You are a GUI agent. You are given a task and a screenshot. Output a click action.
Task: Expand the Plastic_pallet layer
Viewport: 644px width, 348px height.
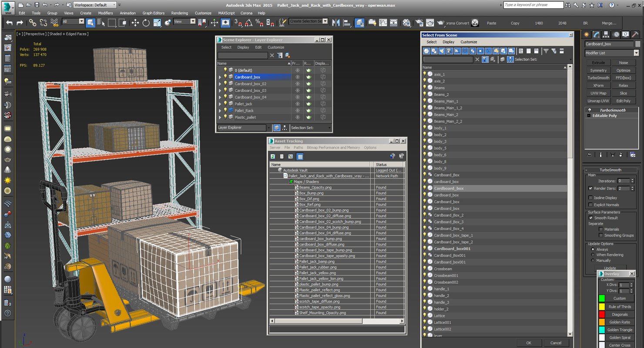[220, 117]
